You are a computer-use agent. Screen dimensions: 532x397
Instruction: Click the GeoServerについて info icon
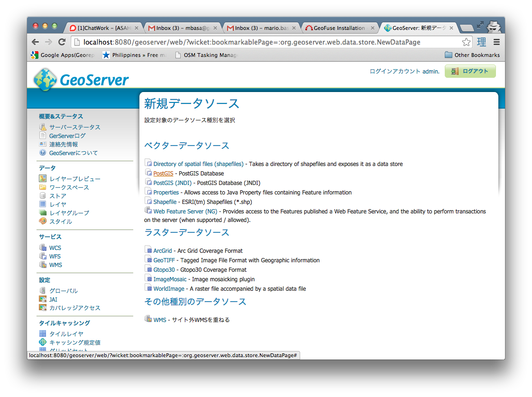point(43,153)
